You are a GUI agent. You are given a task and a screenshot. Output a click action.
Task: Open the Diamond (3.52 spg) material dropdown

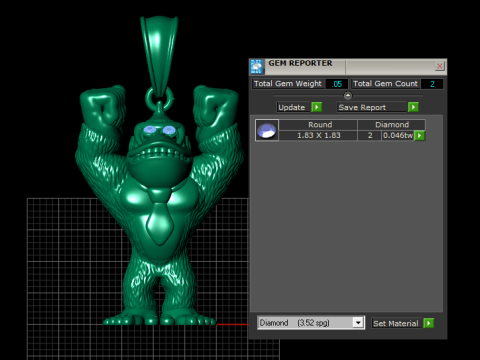pos(358,323)
